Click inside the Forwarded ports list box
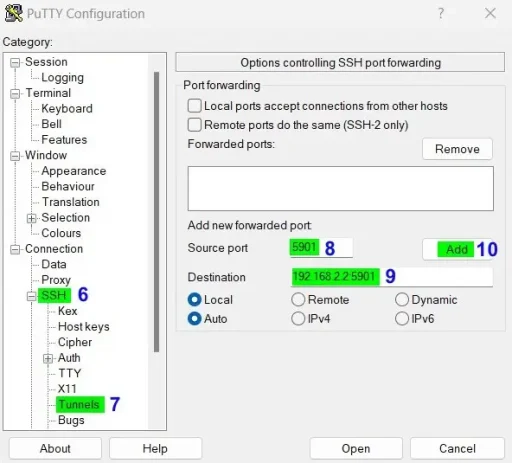 click(x=341, y=189)
